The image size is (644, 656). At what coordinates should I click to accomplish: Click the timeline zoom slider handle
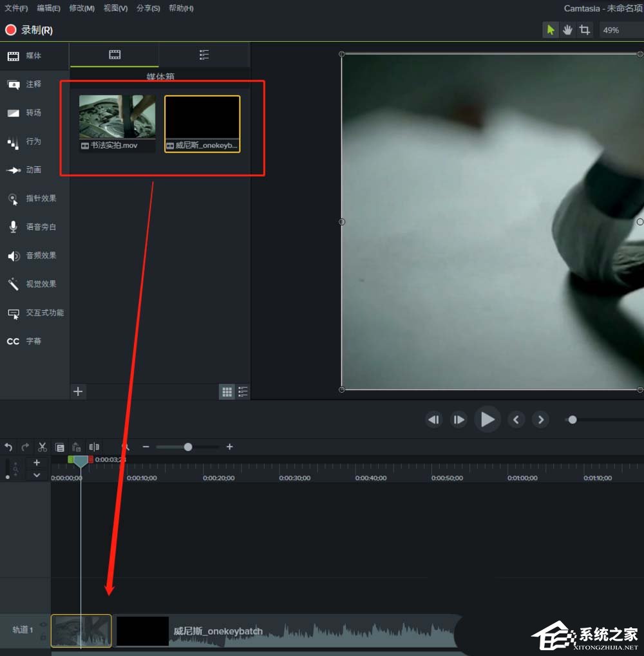click(x=187, y=447)
